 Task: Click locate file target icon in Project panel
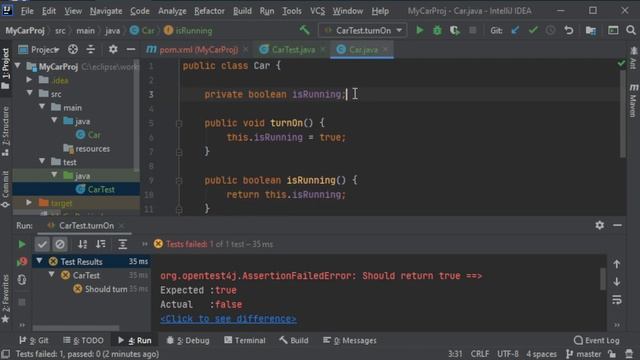pos(73,49)
